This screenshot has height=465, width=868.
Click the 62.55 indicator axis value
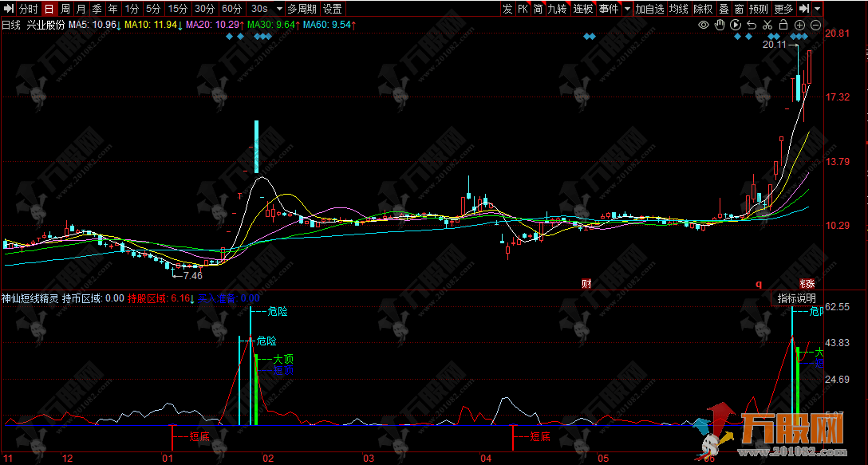[836, 307]
